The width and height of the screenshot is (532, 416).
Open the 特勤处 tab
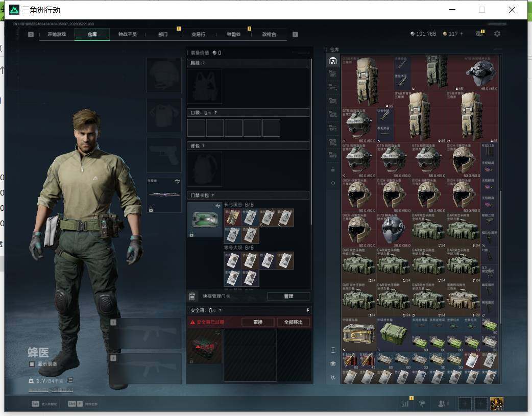pos(234,34)
